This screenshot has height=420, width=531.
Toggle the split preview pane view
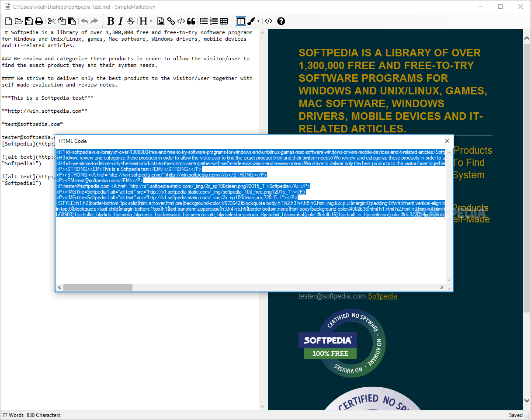pos(241,21)
